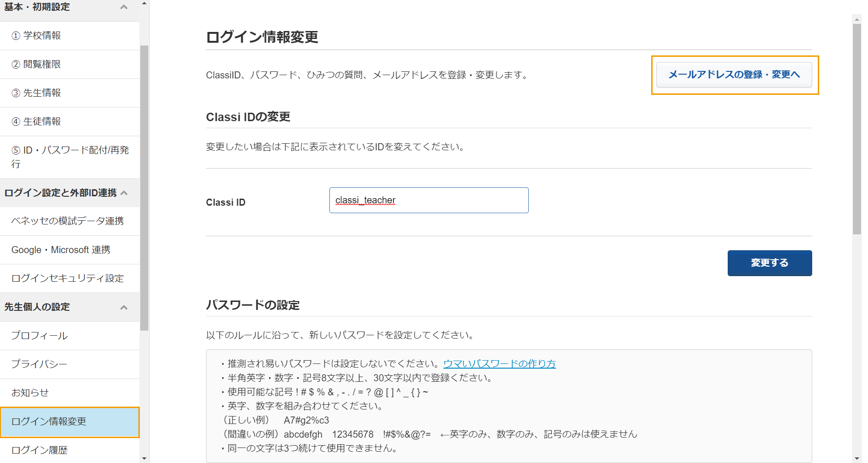Open ベネッセの模試データ連携 menu item

pyautogui.click(x=69, y=221)
